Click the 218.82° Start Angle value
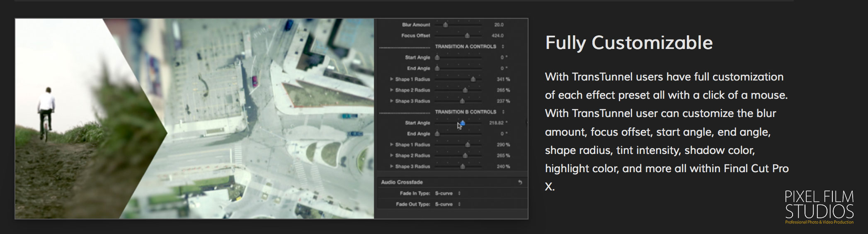This screenshot has width=868, height=234. pyautogui.click(x=498, y=123)
